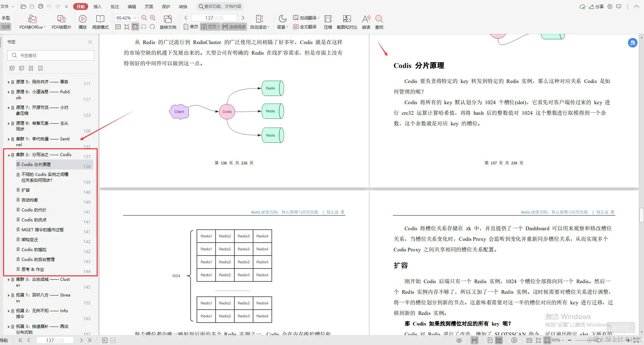Switch to the 插入 ribbon tab
644x345 pixels.
[97, 6]
